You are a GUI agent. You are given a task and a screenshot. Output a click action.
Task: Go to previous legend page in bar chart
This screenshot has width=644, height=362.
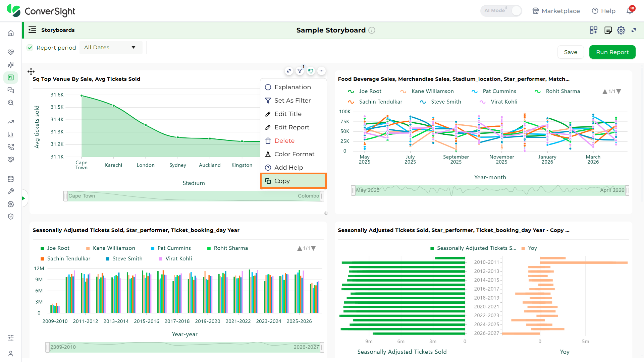click(x=300, y=248)
